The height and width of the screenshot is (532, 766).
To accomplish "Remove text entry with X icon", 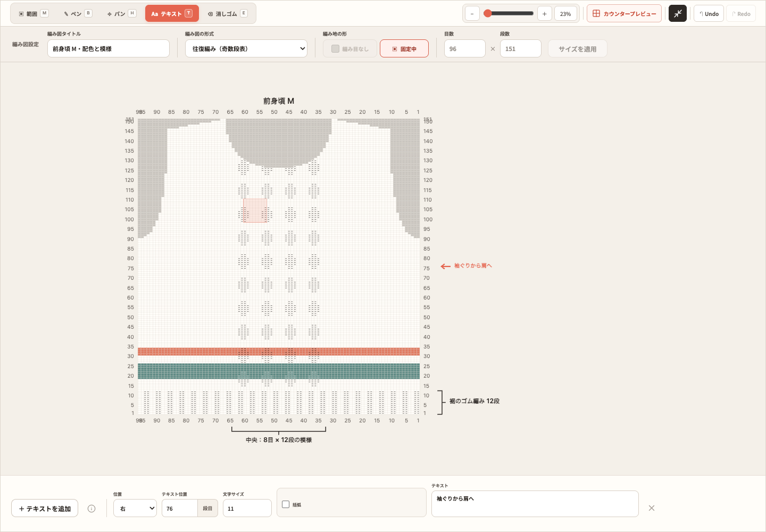I will [652, 508].
